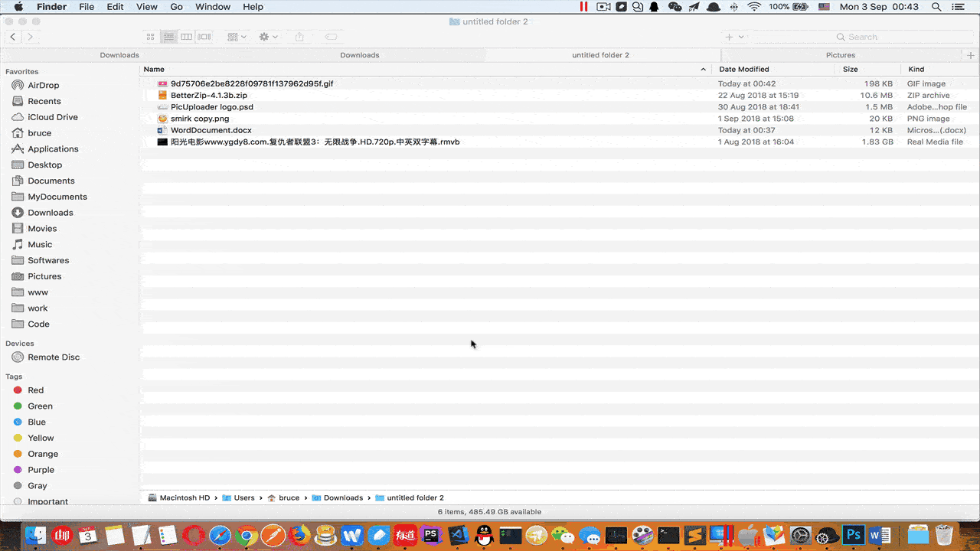The height and width of the screenshot is (551, 980).
Task: Open Recents in the sidebar
Action: click(x=44, y=101)
